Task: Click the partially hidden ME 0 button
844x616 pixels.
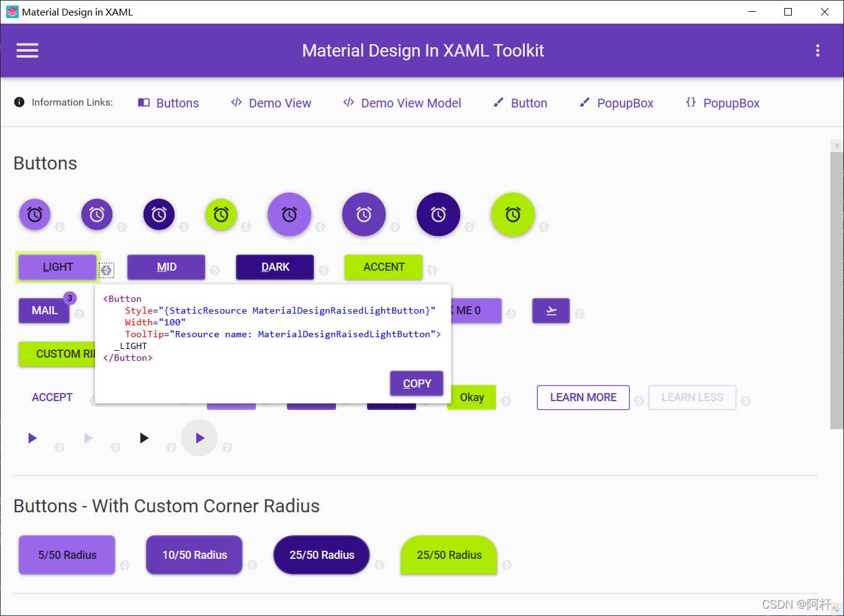Action: (476, 310)
